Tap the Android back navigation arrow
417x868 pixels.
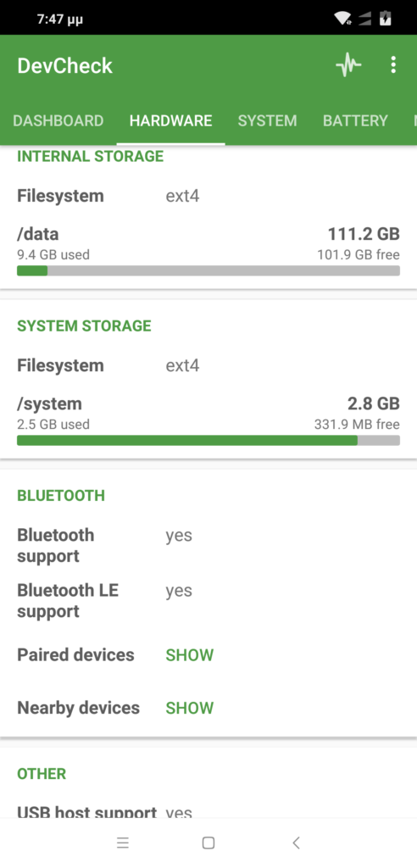tap(296, 843)
